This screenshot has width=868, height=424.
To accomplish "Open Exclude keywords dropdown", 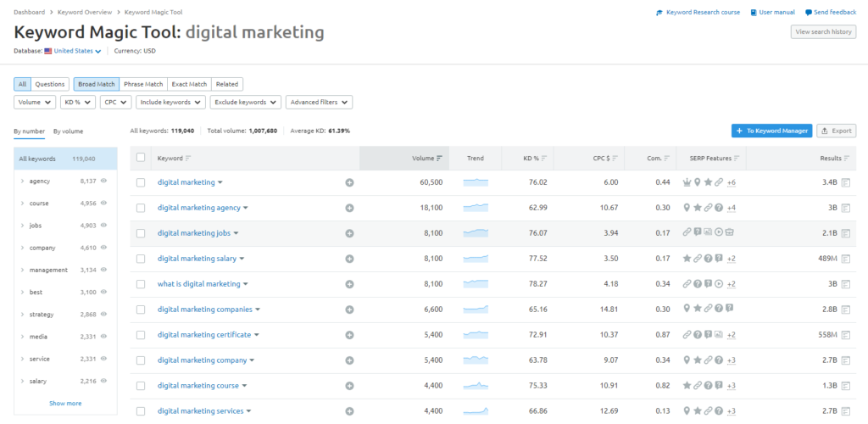I will [246, 103].
